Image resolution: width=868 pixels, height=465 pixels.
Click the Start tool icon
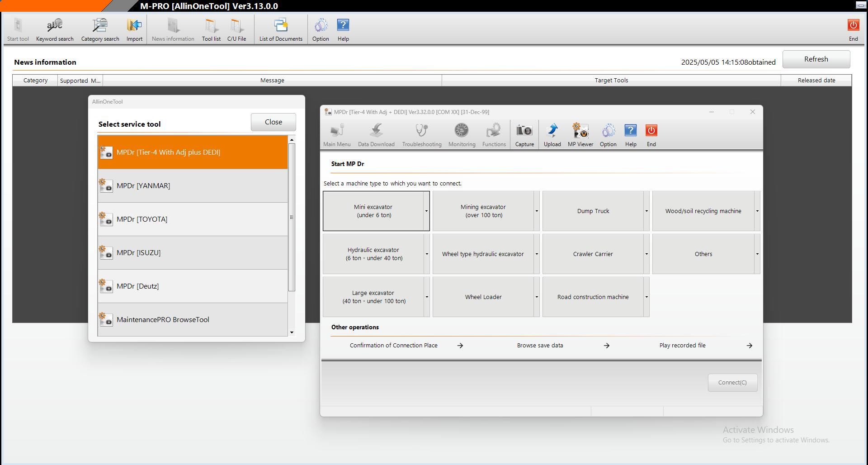pos(18,29)
